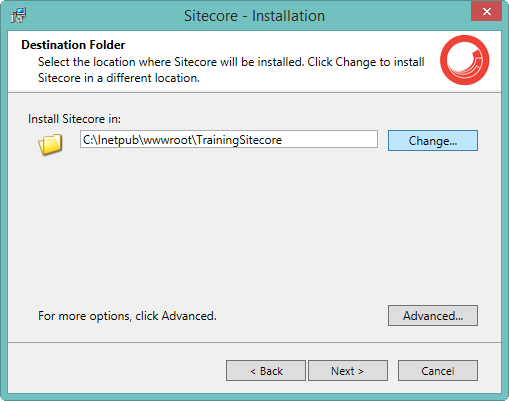Click the red Sitecore logo
The height and width of the screenshot is (401, 509).
(464, 60)
